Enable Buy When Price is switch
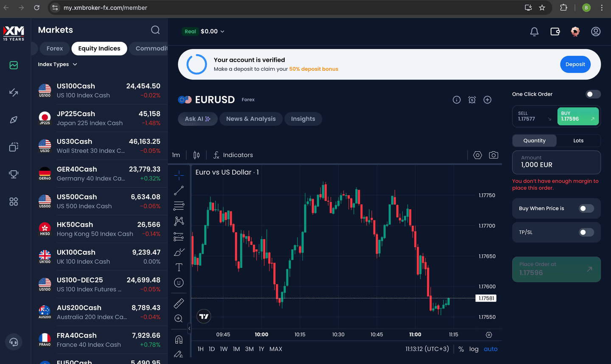 tap(586, 208)
